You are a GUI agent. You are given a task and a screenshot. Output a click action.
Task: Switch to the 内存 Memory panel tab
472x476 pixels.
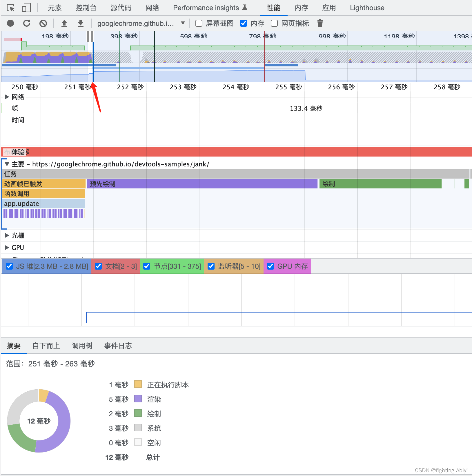[301, 8]
